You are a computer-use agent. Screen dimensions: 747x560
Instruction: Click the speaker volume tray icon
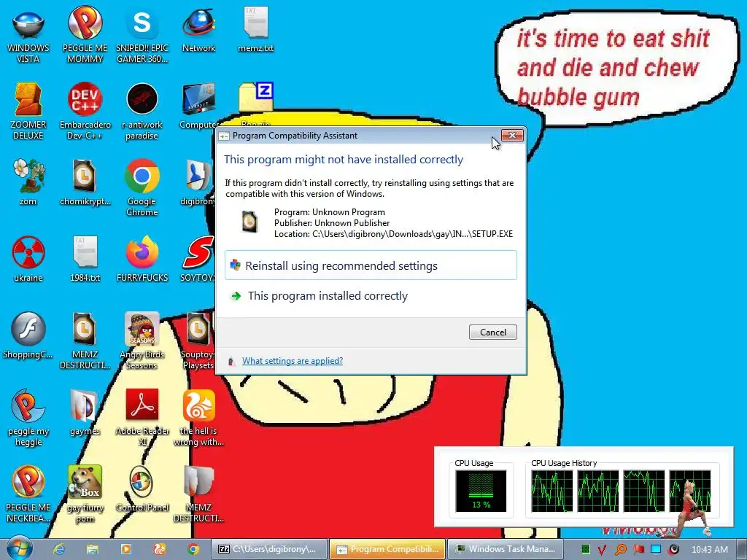coord(673,550)
